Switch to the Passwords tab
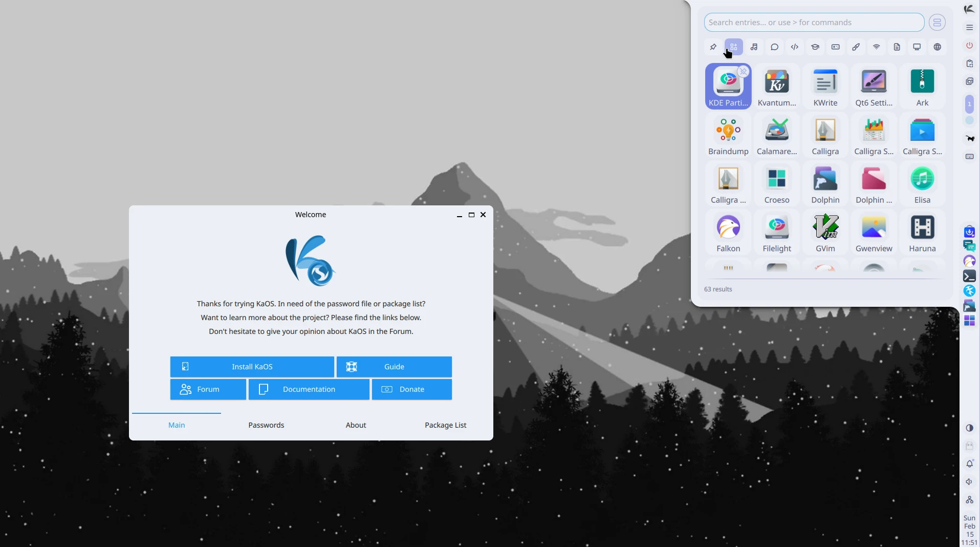This screenshot has width=980, height=547. [x=266, y=425]
